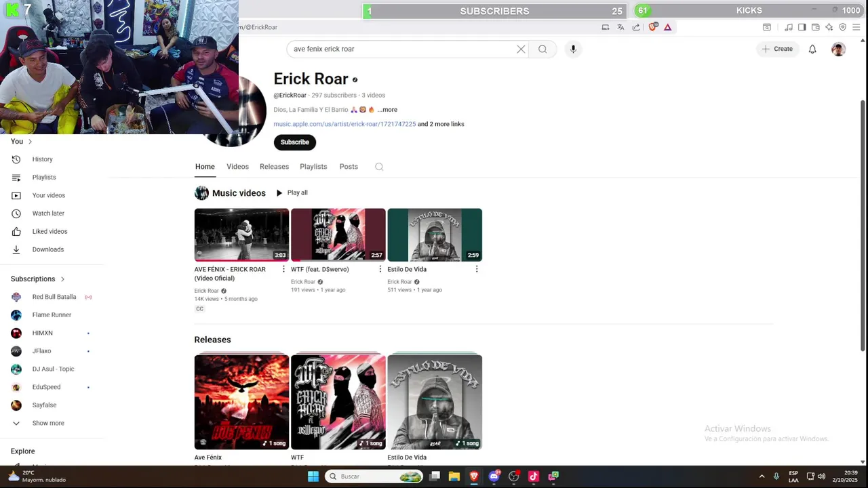Open the account avatar menu
The image size is (868, 488).
[839, 49]
